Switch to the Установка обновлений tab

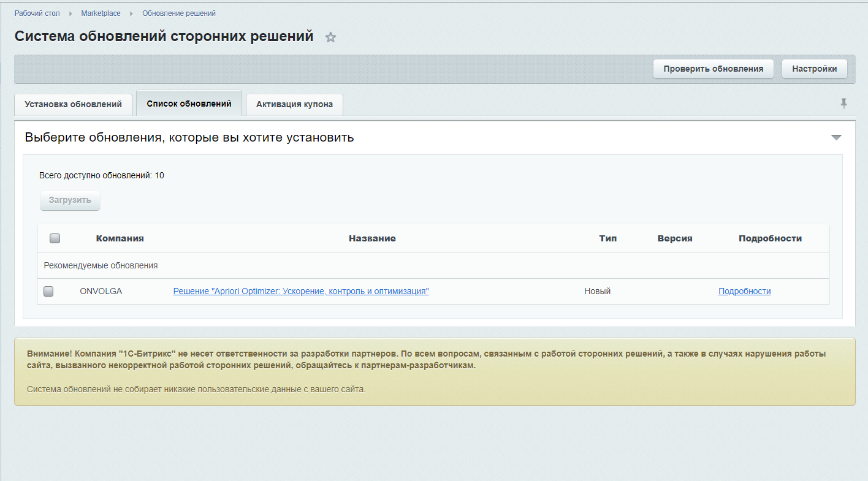[73, 104]
